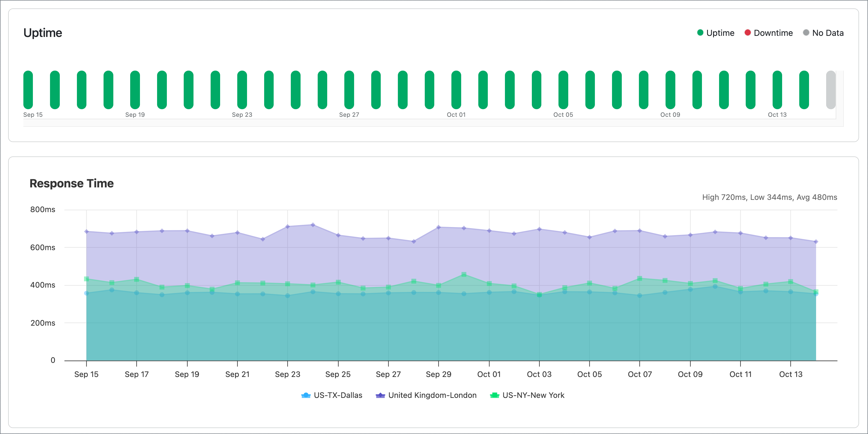Select the gray No Data uptime bar
This screenshot has height=434, width=868.
(830, 90)
